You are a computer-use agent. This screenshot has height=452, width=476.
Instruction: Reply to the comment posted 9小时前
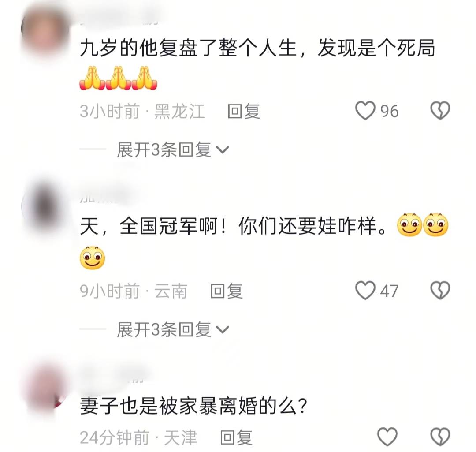[227, 291]
